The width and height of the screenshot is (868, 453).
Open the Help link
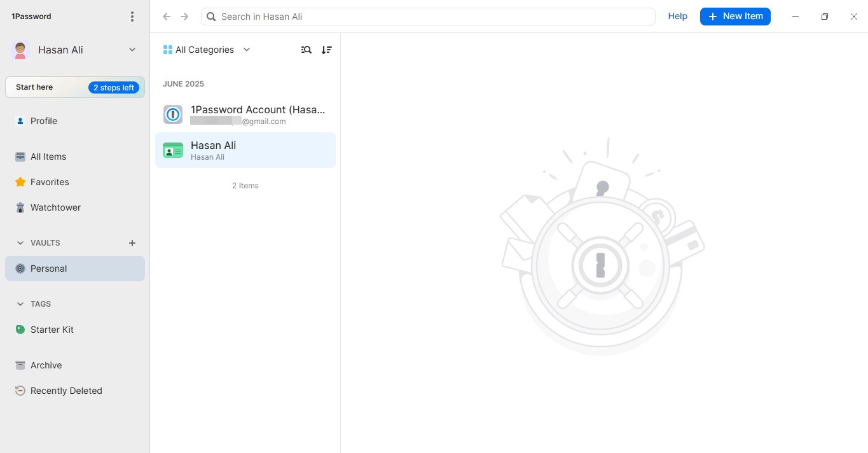(677, 16)
